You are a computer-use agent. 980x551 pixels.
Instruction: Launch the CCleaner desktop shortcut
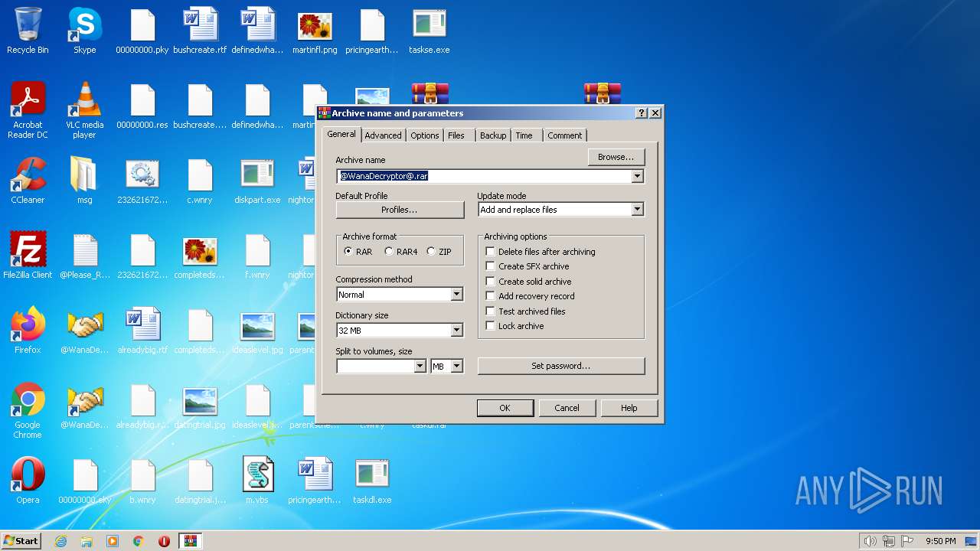(28, 181)
